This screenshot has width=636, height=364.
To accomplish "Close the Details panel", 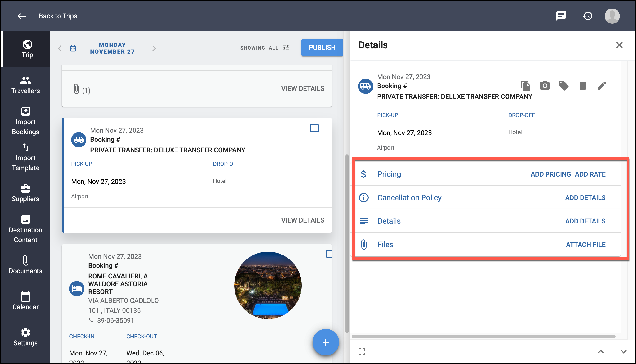I will click(619, 45).
